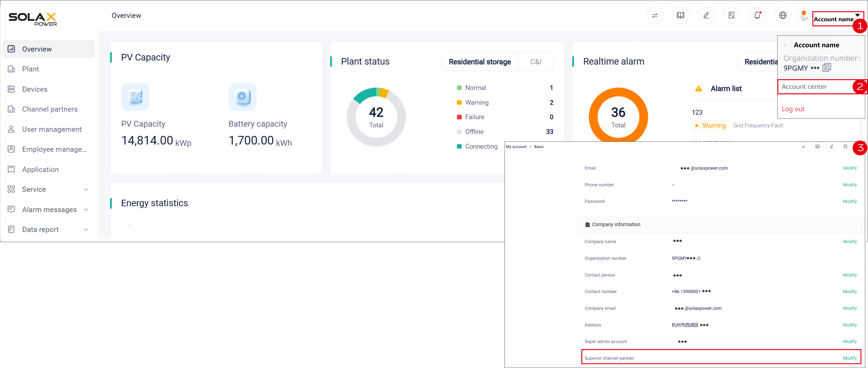This screenshot has height=368, width=868.
Task: Switch to the C&I tab
Action: point(536,62)
